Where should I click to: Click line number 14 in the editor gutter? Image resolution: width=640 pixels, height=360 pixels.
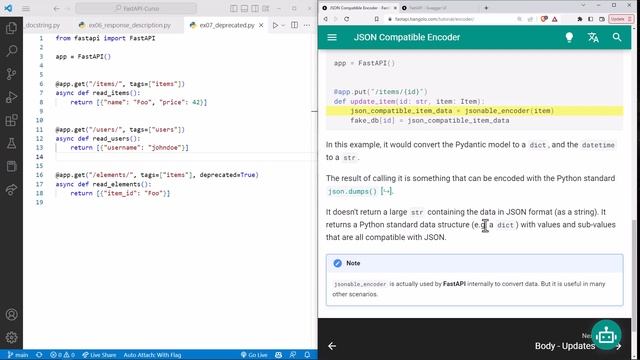[x=39, y=157]
